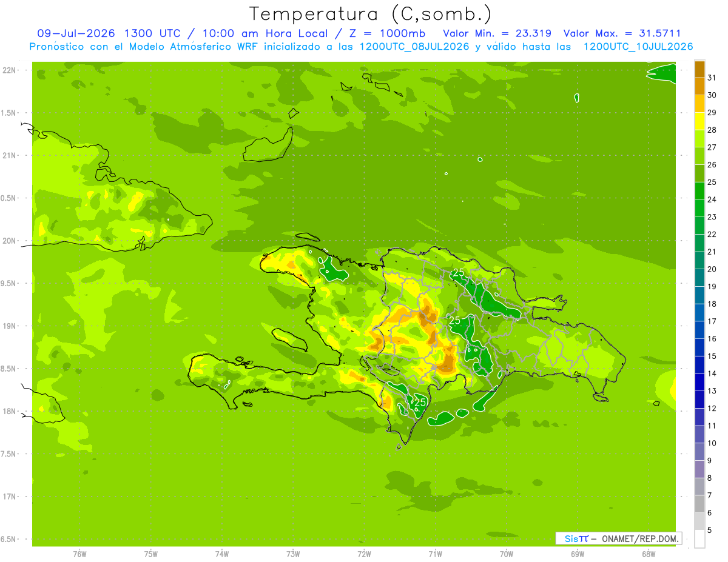Click the 19N latitude label
The image size is (728, 562).
(10, 326)
